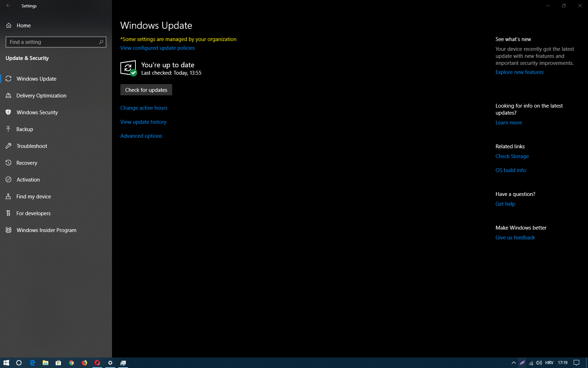588x368 pixels.
Task: Click the Delivery Optimization sidebar icon
Action: pyautogui.click(x=8, y=96)
